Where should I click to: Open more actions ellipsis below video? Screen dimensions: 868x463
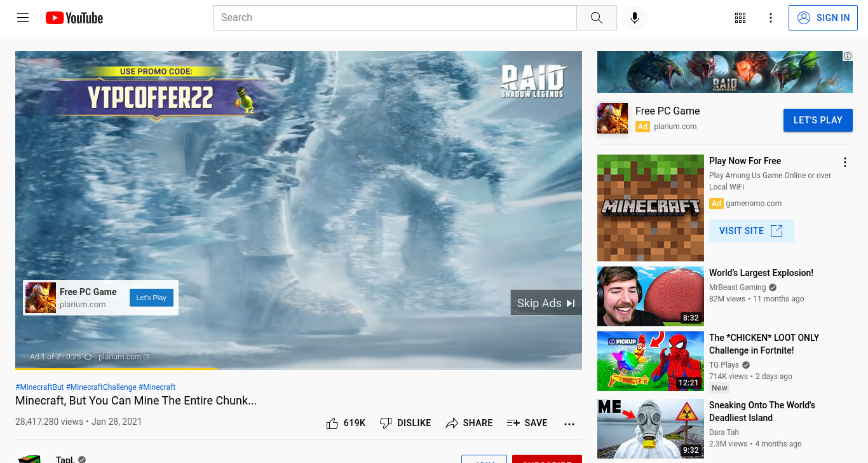pyautogui.click(x=569, y=424)
